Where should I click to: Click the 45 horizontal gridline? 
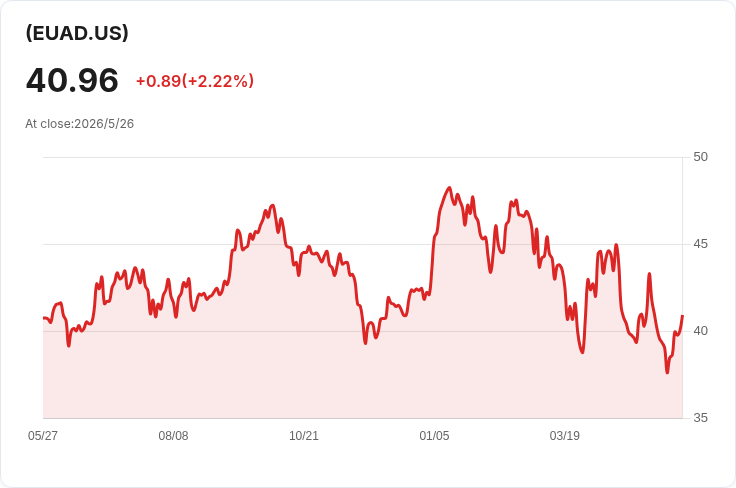pos(363,244)
